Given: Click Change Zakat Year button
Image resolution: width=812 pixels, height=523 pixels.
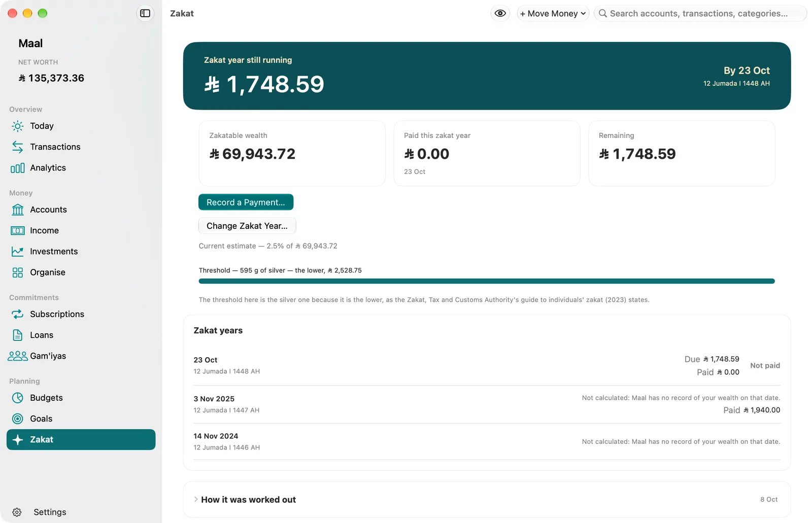Looking at the screenshot, I should click(x=247, y=226).
